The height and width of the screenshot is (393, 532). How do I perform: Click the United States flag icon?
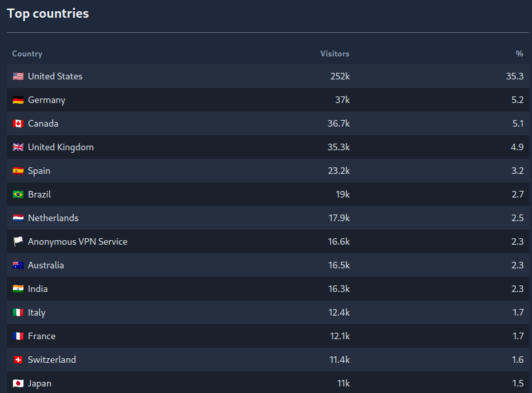[x=18, y=76]
